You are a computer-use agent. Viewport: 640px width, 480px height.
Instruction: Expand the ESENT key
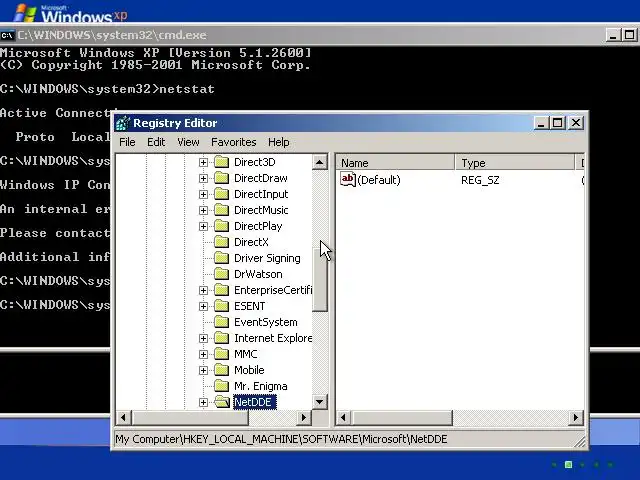pyautogui.click(x=203, y=307)
